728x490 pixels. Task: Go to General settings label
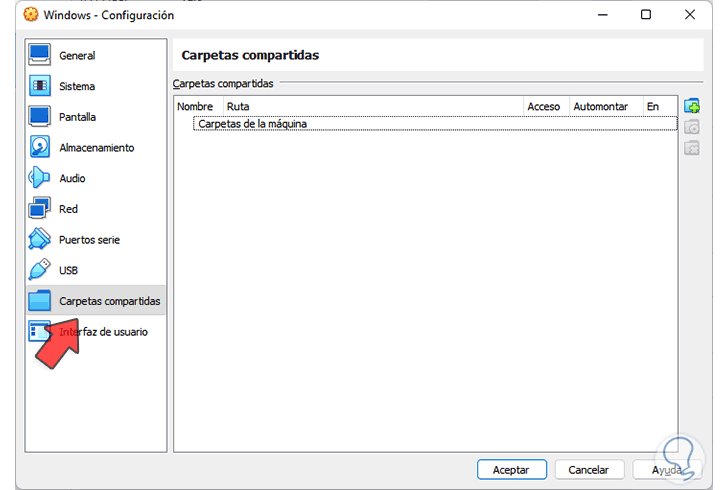[77, 56]
